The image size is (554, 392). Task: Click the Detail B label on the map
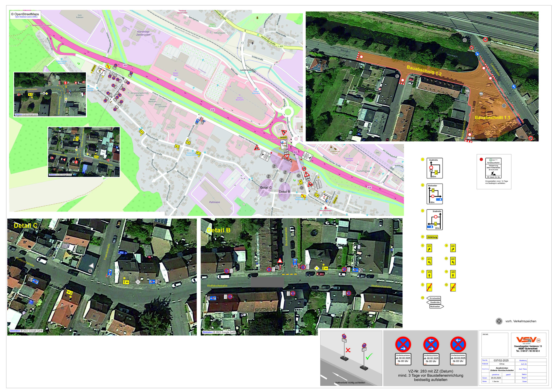pos(284,192)
